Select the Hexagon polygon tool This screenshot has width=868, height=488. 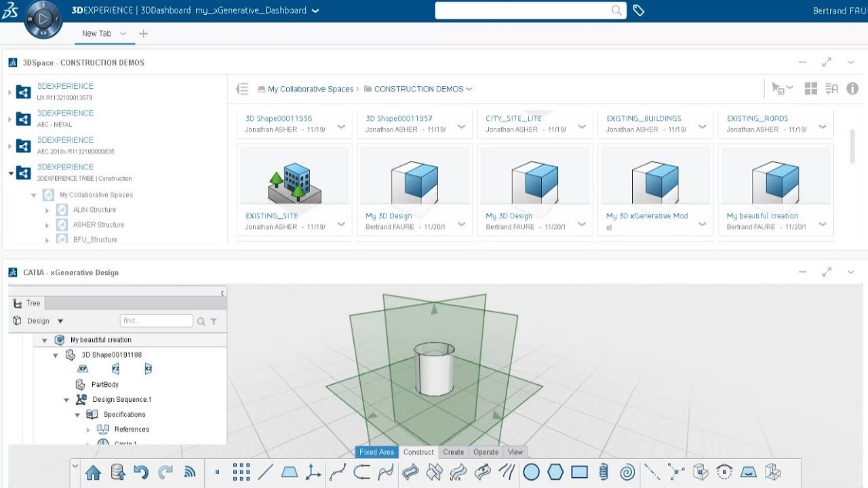click(x=555, y=472)
